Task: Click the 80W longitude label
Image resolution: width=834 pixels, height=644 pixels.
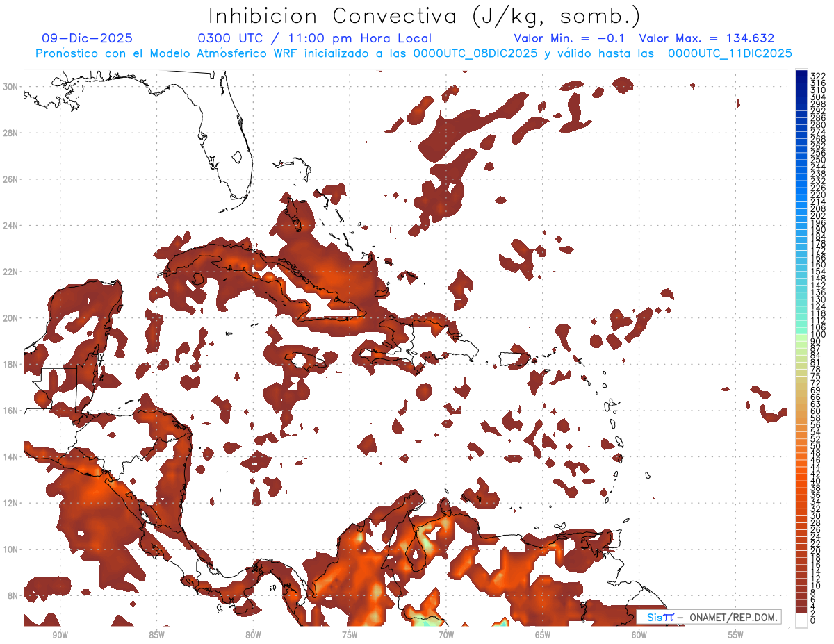Action: (253, 635)
